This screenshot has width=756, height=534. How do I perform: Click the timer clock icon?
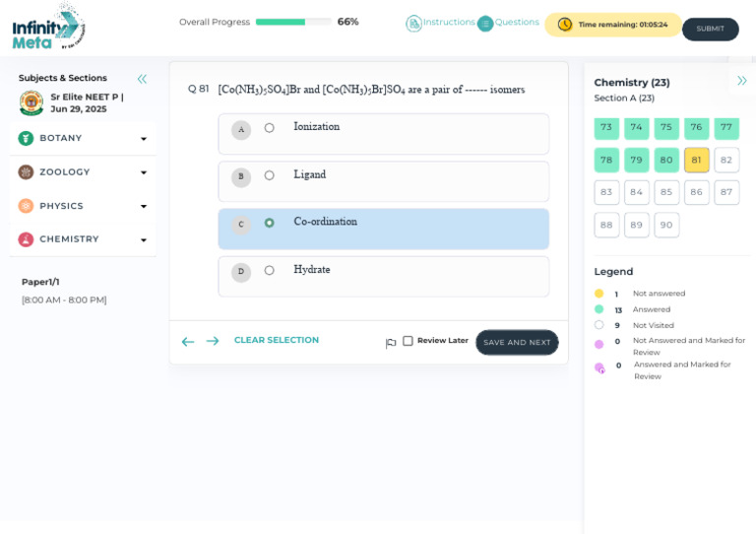(x=565, y=24)
